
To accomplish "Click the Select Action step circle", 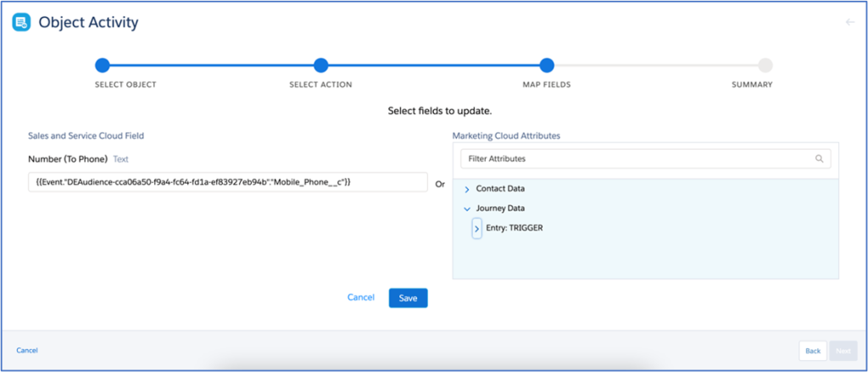I will click(x=320, y=65).
